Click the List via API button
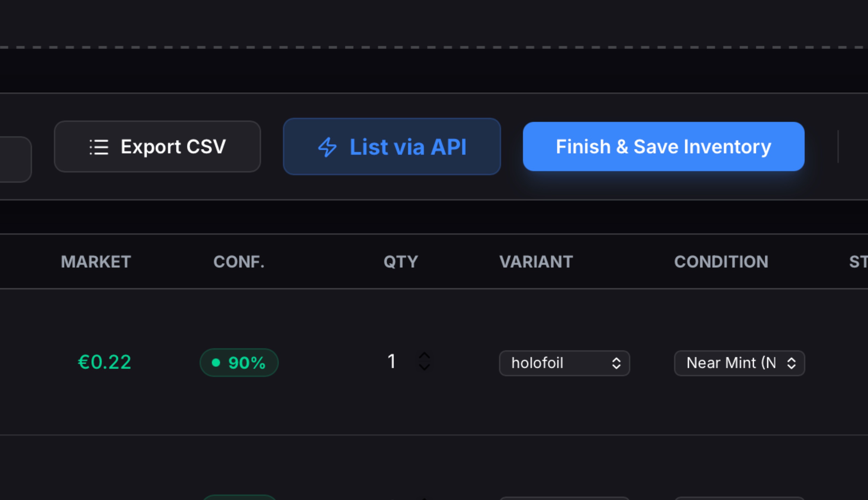 click(392, 147)
